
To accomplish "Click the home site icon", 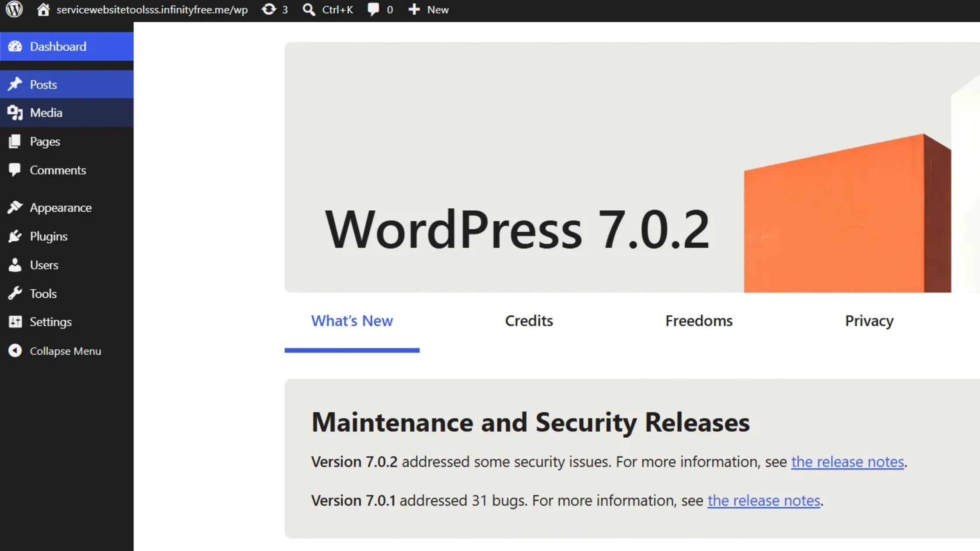I will pyautogui.click(x=43, y=9).
